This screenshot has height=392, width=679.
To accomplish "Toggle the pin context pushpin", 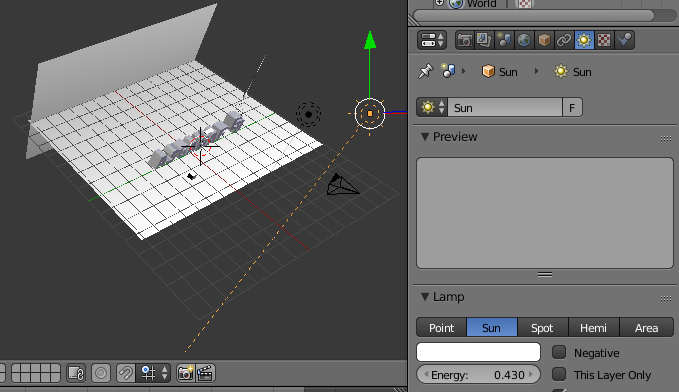I will pos(426,71).
